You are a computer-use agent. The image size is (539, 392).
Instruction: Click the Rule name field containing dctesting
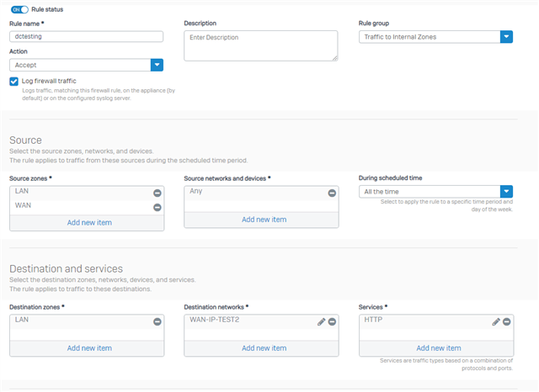[86, 36]
